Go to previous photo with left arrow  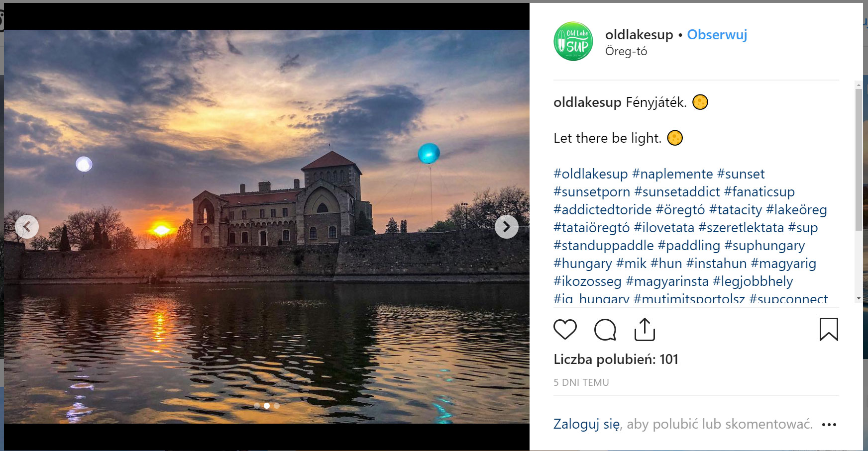click(27, 227)
